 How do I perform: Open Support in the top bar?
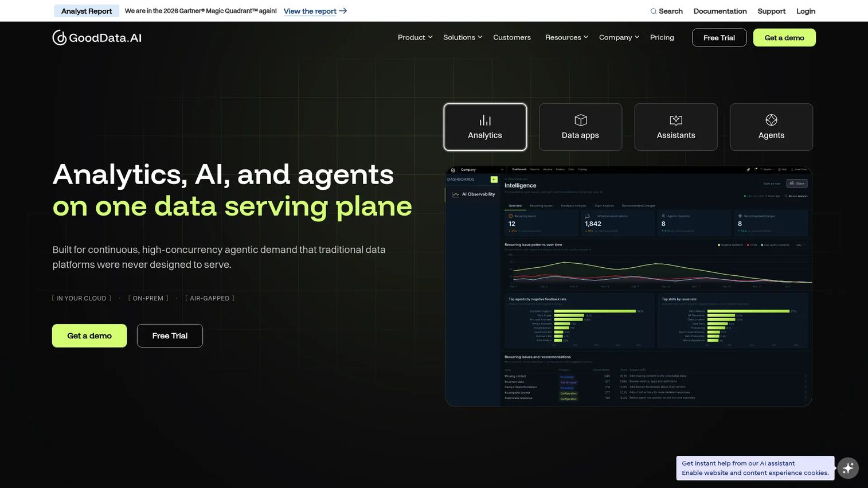(x=772, y=11)
